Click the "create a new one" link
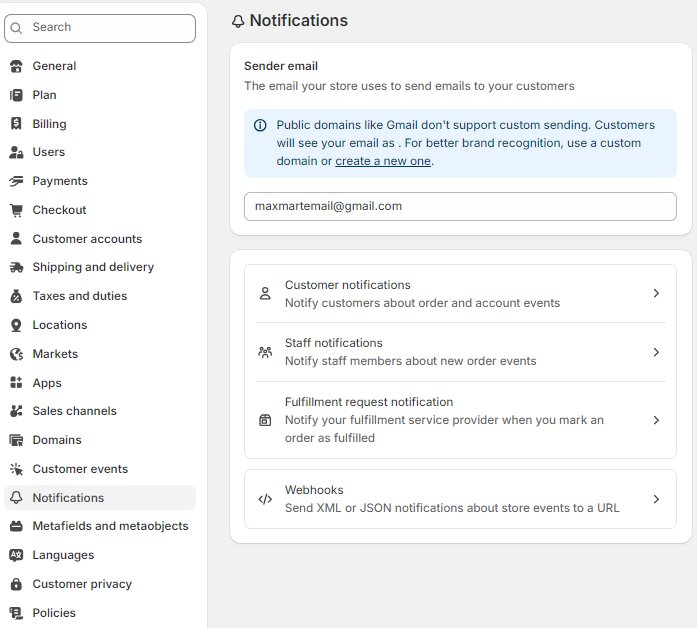 tap(383, 161)
